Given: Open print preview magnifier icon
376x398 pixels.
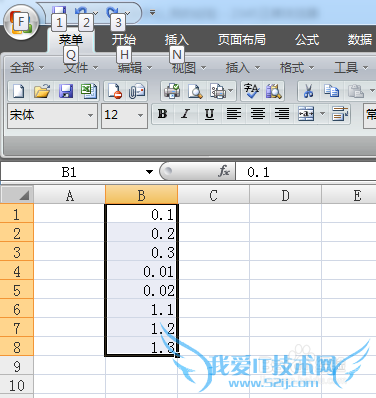Looking at the screenshot, I should pyautogui.click(x=195, y=91).
